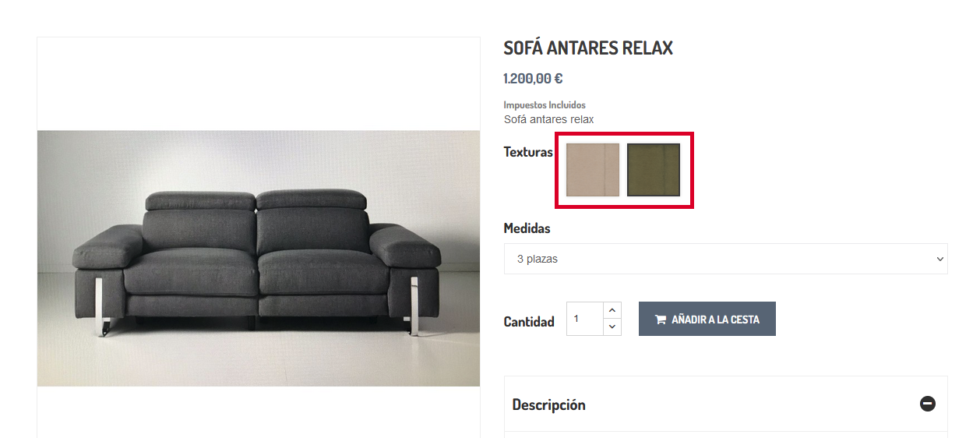The image size is (980, 438).
Task: Click the headrest area of sofa photo
Action: coord(256,200)
